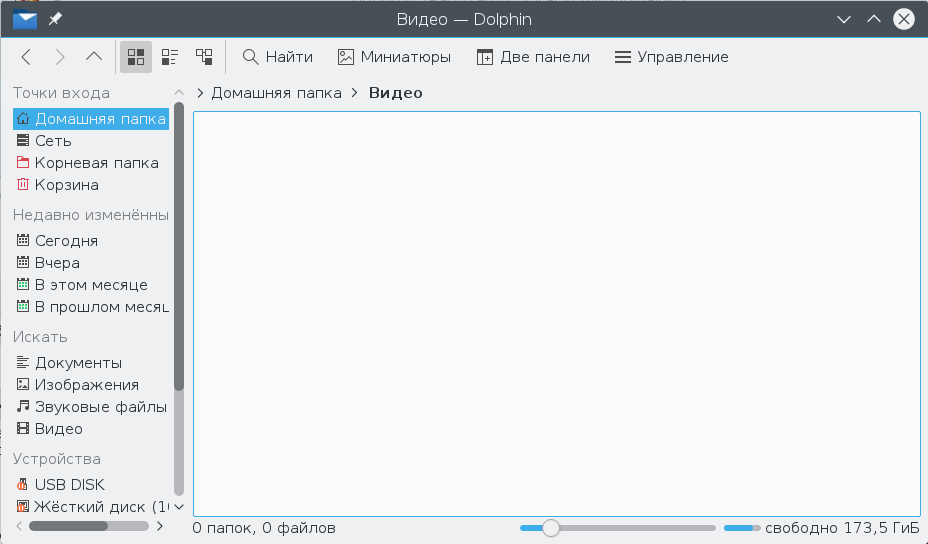Search for Документы
The height and width of the screenshot is (544, 928).
point(91,362)
